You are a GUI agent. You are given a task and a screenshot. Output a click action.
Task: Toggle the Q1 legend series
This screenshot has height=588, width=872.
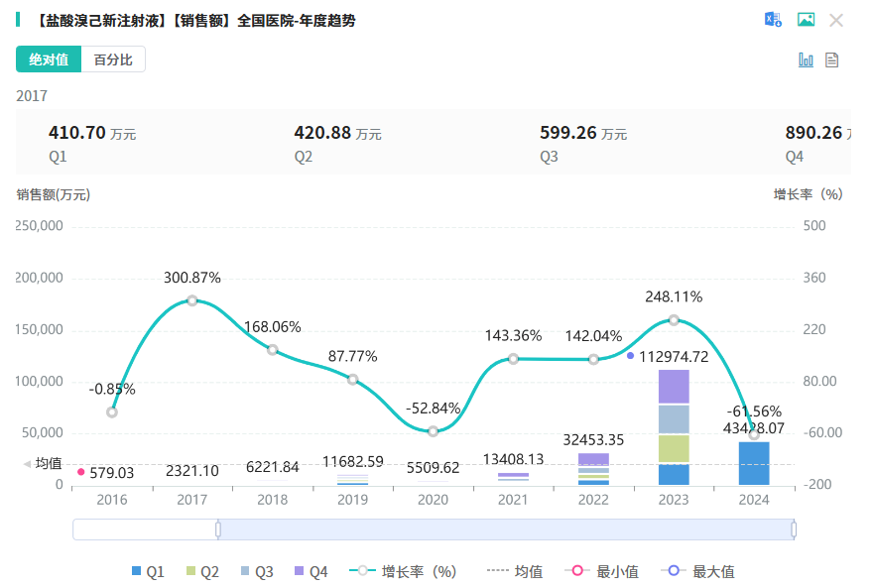[148, 571]
